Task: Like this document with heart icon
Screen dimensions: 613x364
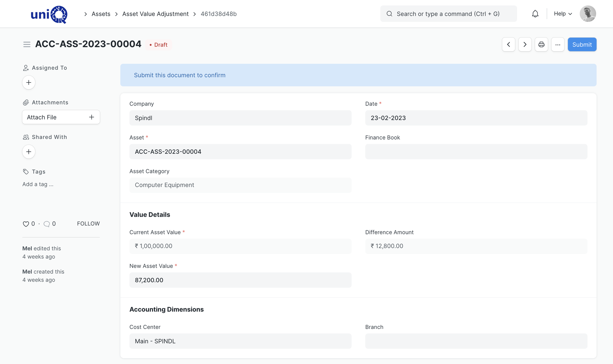Action: click(x=26, y=224)
